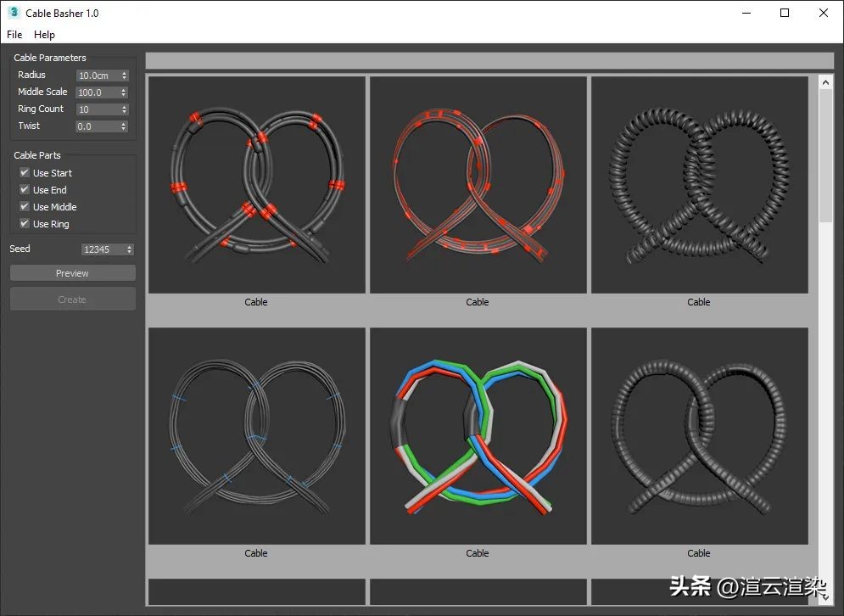Click the Twist value input field
The width and height of the screenshot is (844, 616).
pyautogui.click(x=97, y=126)
